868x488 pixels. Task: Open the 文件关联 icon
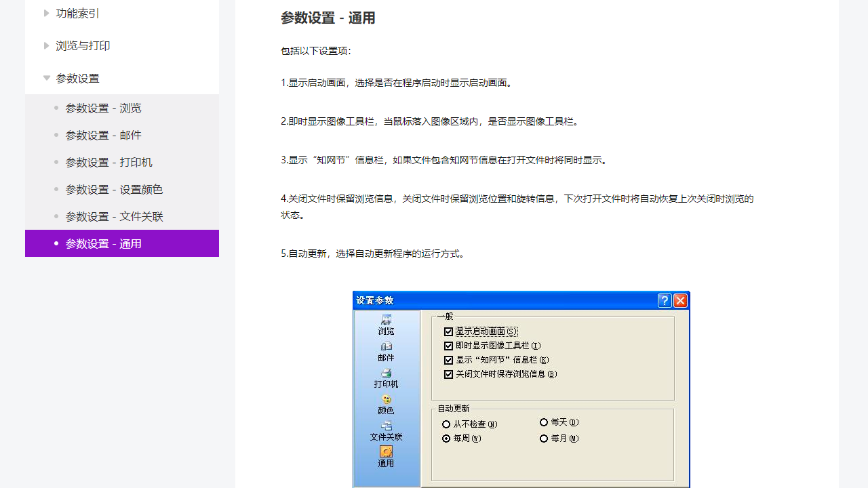coord(386,430)
